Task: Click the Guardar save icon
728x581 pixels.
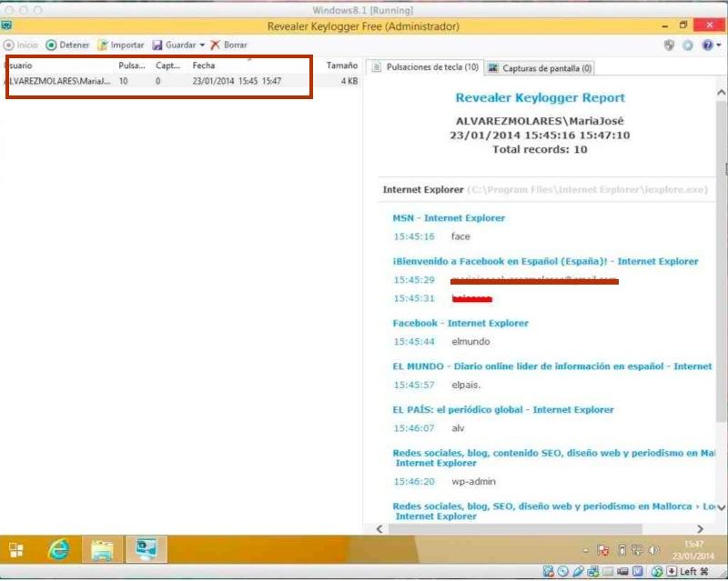Action: [157, 45]
